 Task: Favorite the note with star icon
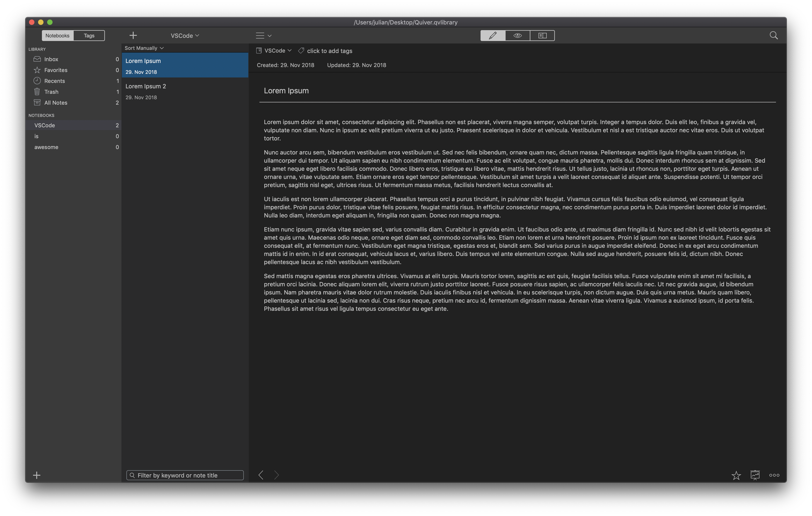736,475
